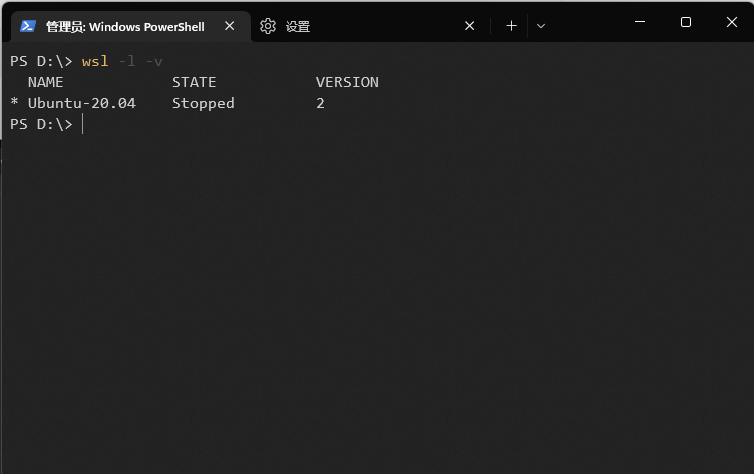Click the last PS D:\> prompt
Image resolution: width=754 pixels, height=474 pixels.
[x=41, y=125]
